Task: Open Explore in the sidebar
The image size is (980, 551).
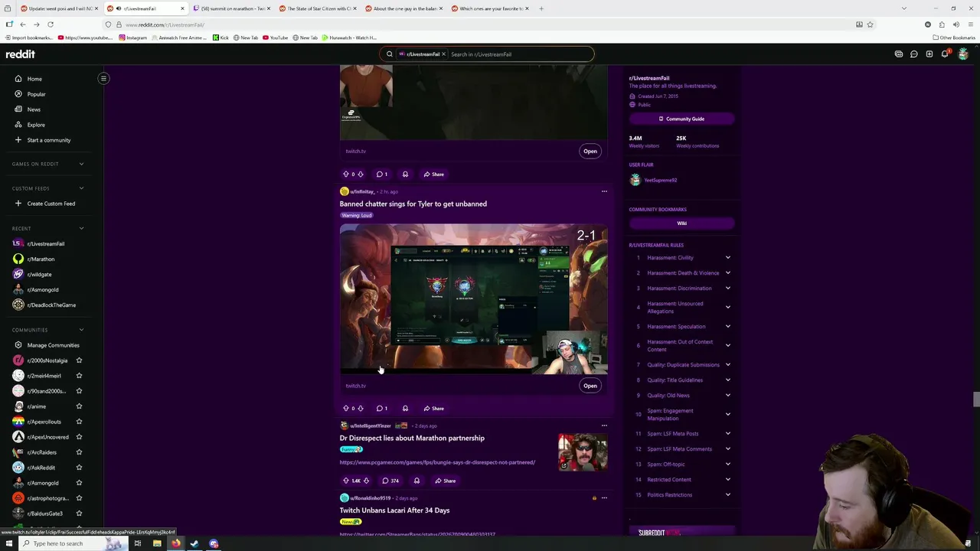Action: pyautogui.click(x=36, y=125)
